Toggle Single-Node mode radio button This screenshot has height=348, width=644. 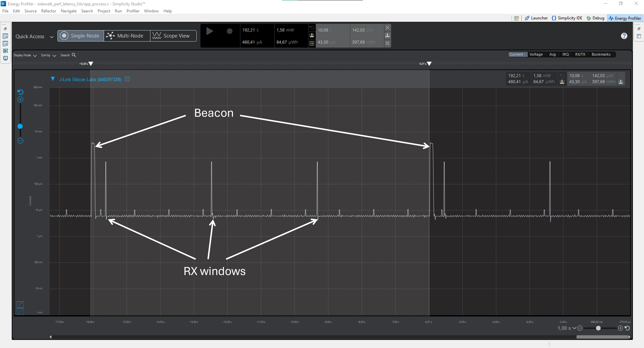(64, 35)
